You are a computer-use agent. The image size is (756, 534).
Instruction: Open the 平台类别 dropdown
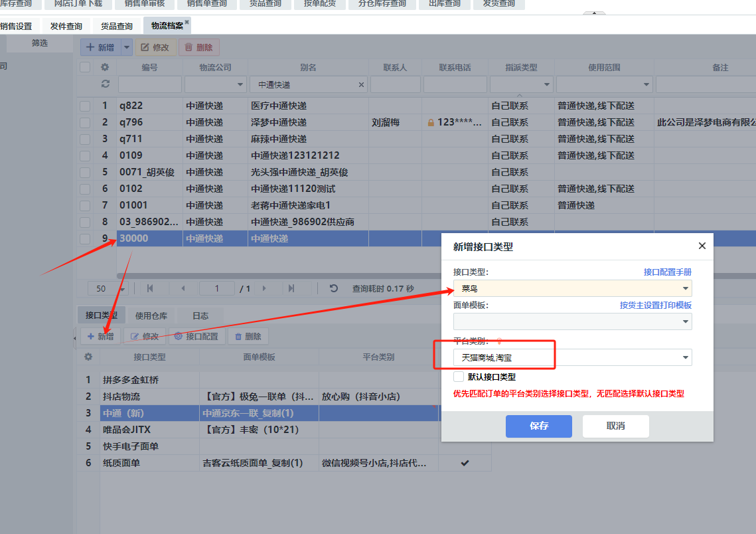684,357
